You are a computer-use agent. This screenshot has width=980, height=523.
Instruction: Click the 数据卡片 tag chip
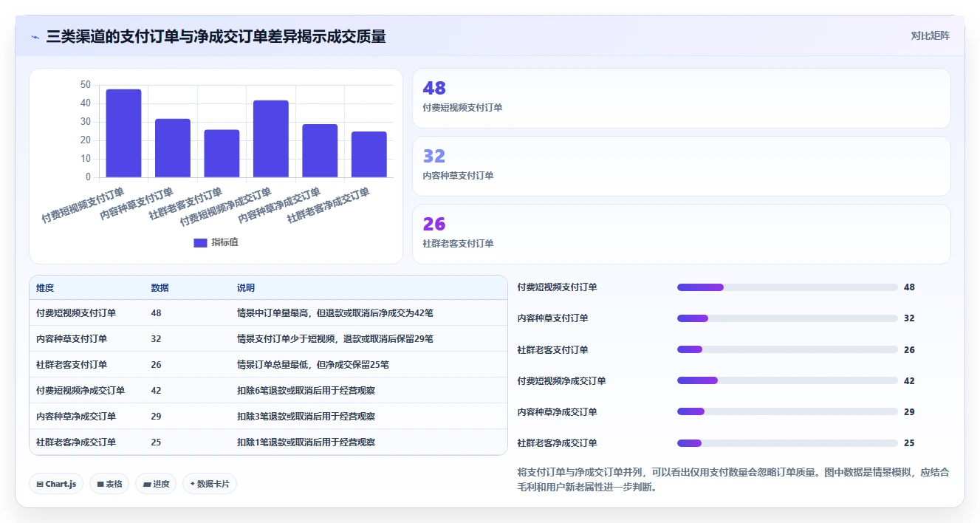point(210,484)
